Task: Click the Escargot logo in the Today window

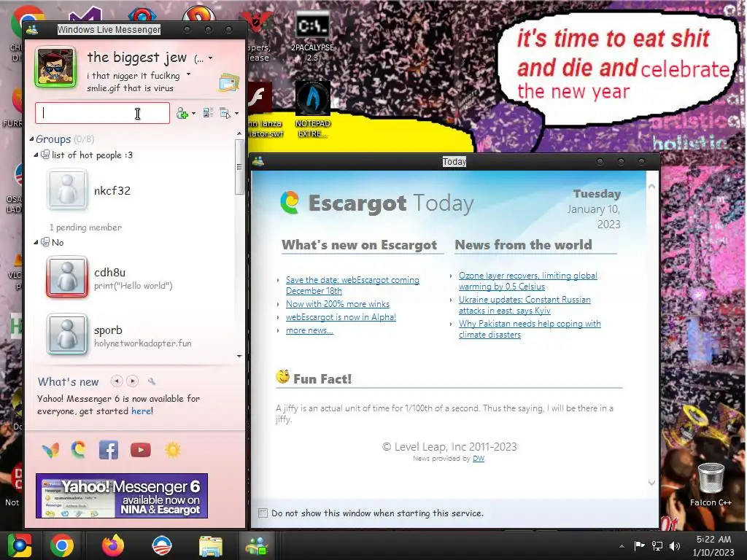Action: pyautogui.click(x=290, y=203)
